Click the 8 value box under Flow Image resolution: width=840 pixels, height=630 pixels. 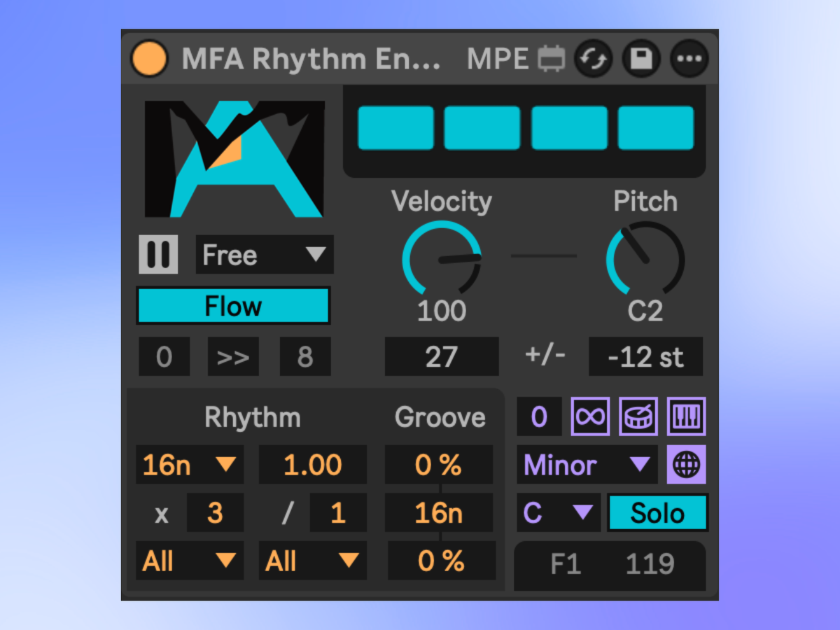[305, 357]
